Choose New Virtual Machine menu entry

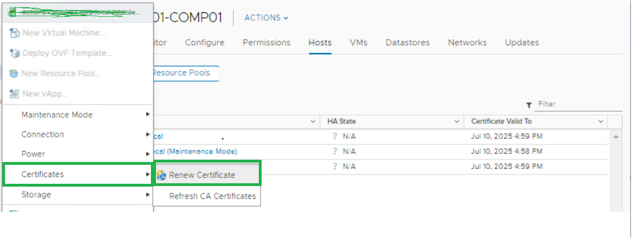point(78,33)
